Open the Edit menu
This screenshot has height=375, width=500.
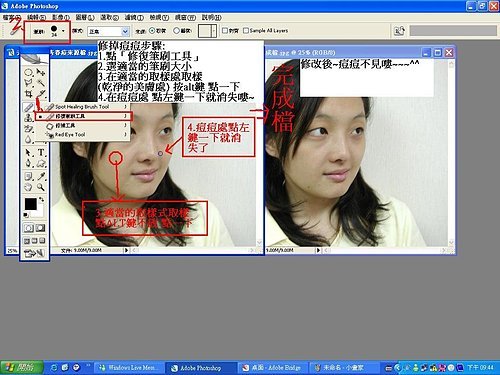tap(37, 17)
